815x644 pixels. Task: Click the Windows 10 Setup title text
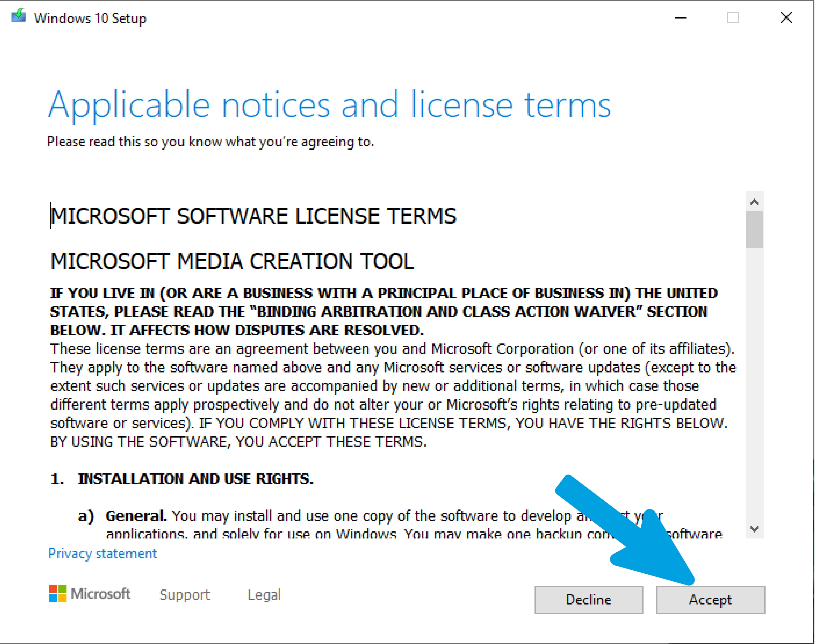click(90, 18)
